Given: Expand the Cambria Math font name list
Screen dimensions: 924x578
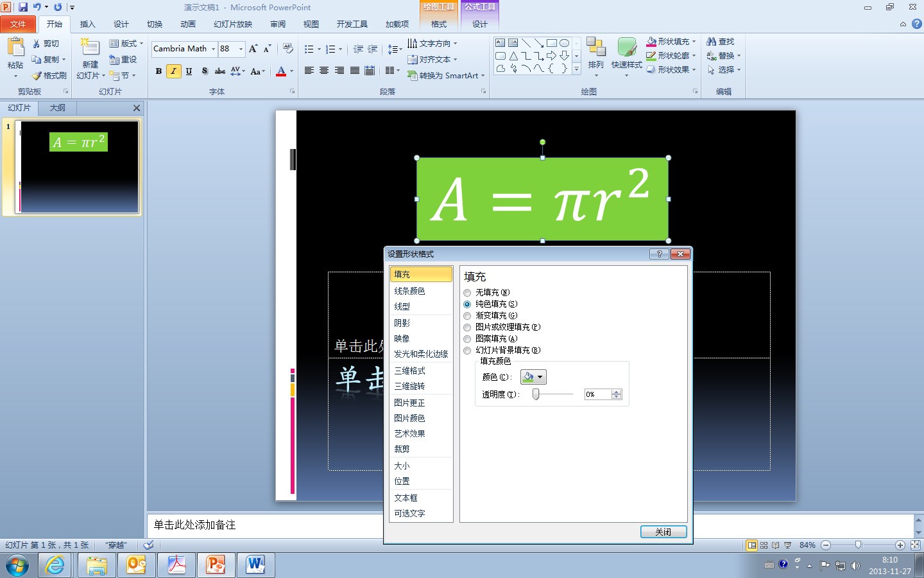Looking at the screenshot, I should coord(213,49).
